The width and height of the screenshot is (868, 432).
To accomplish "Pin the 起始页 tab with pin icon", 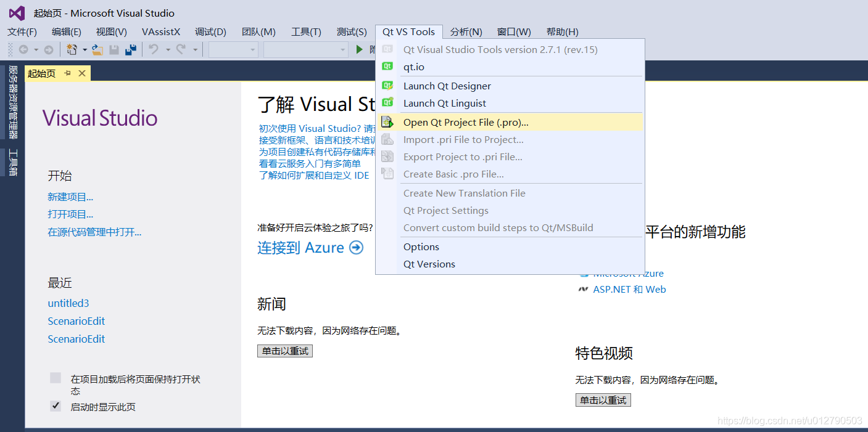I will click(68, 73).
